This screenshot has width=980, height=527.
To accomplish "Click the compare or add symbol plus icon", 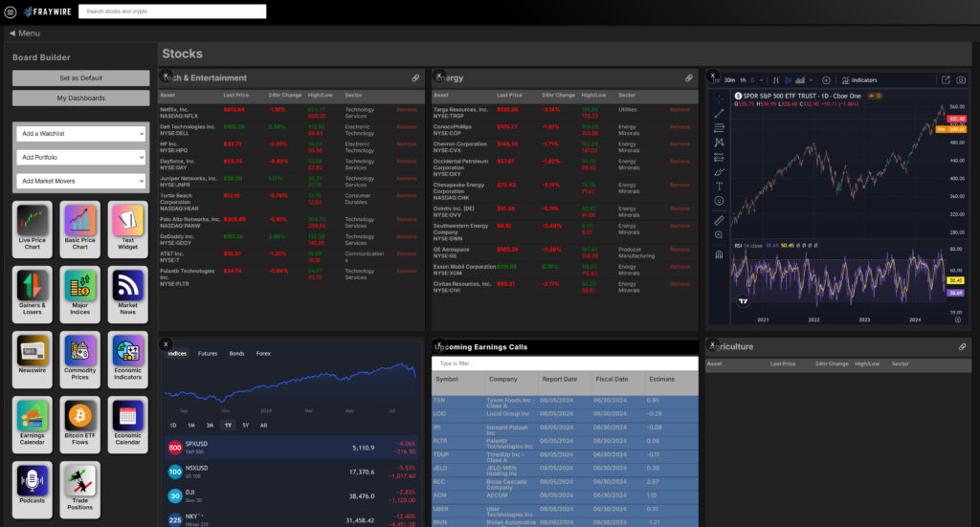I will (x=826, y=80).
